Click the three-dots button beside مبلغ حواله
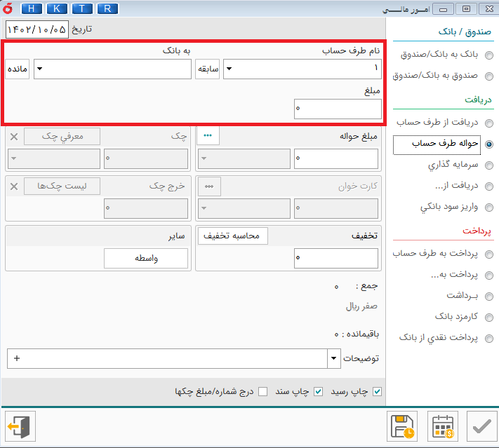The height and width of the screenshot is (448, 499). [x=208, y=136]
